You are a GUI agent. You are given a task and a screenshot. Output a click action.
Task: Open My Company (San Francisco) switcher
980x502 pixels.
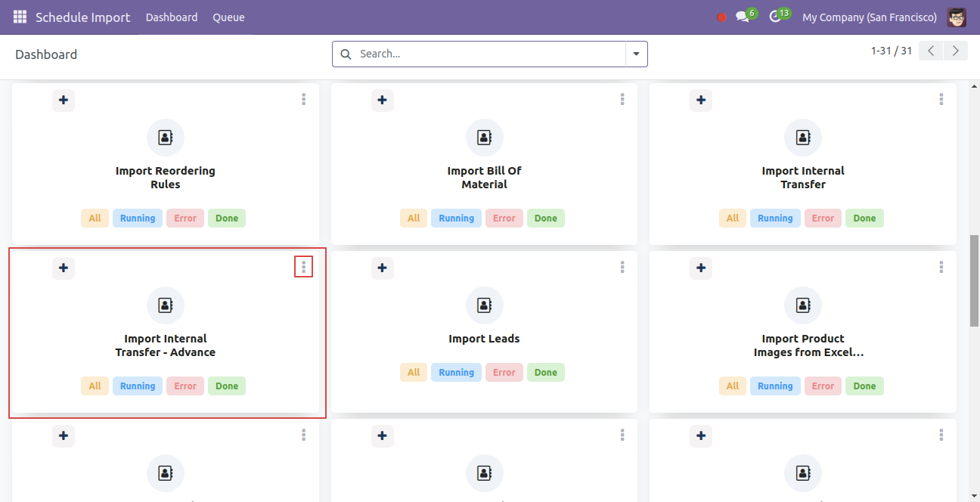[x=870, y=17]
